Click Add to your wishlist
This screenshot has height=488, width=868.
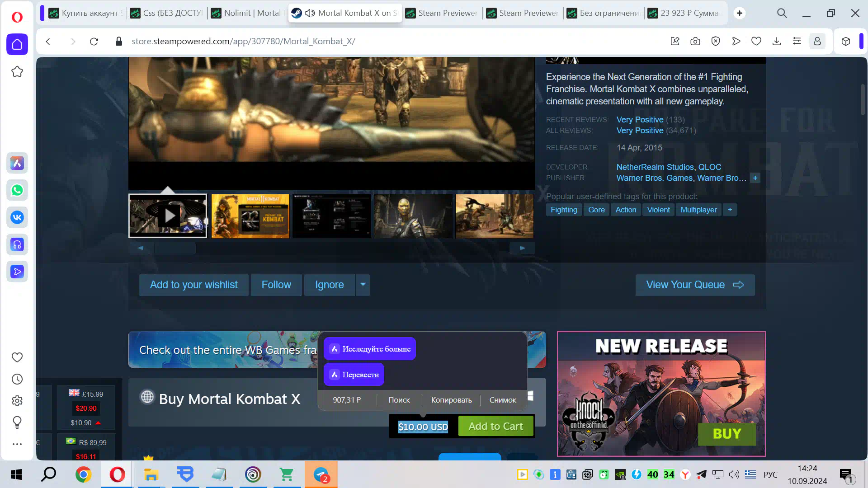(x=193, y=285)
